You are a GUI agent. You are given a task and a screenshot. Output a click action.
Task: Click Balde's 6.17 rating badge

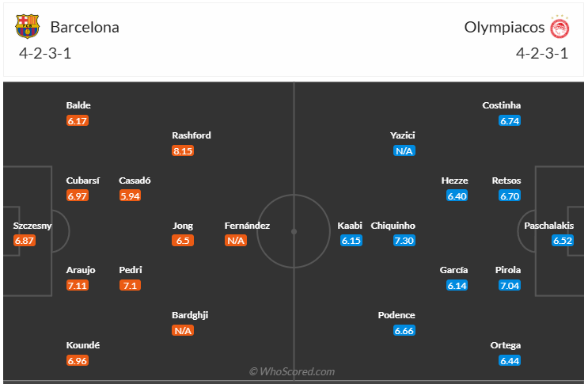tap(78, 120)
